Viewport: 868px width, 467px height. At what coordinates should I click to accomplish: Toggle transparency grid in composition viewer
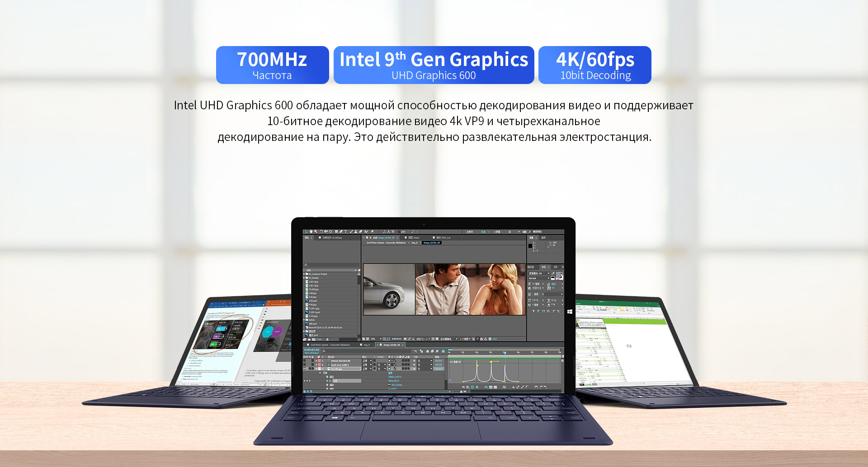437,339
